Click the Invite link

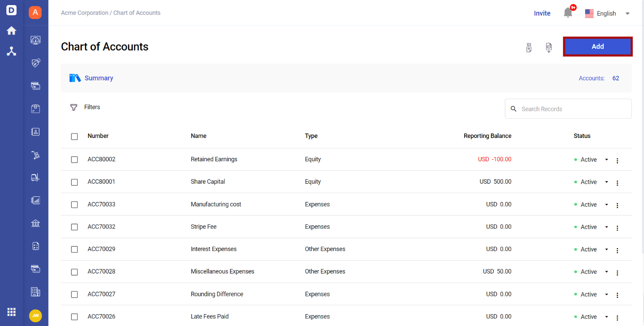coord(542,13)
